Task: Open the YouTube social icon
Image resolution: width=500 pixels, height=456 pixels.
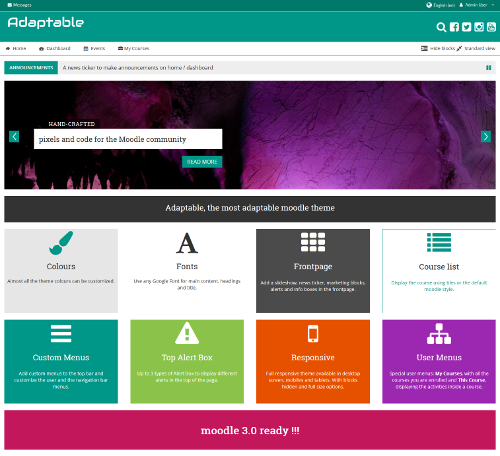Action: click(x=491, y=27)
